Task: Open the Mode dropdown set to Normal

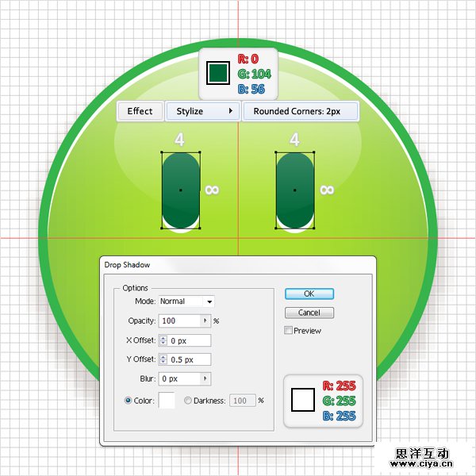Action: click(x=186, y=301)
